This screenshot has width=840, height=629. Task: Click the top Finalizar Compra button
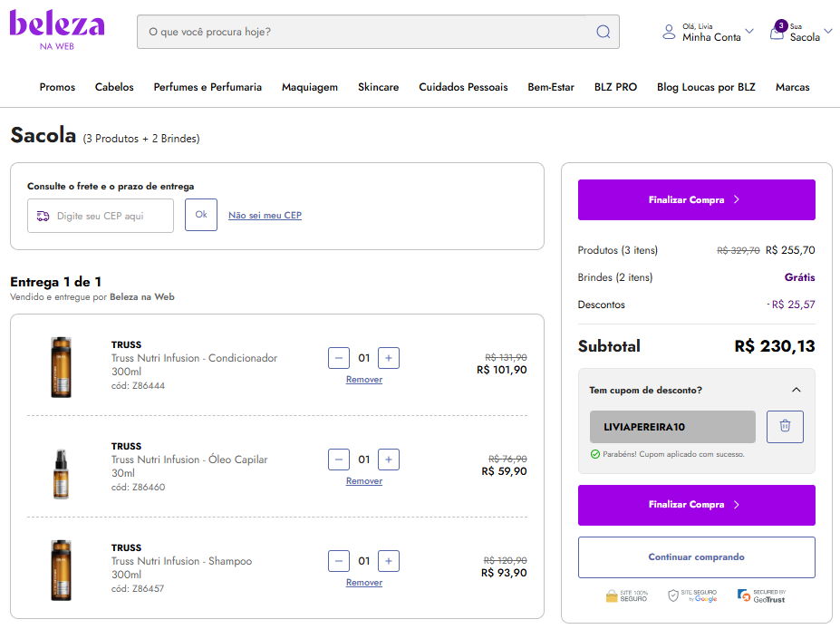click(x=697, y=199)
